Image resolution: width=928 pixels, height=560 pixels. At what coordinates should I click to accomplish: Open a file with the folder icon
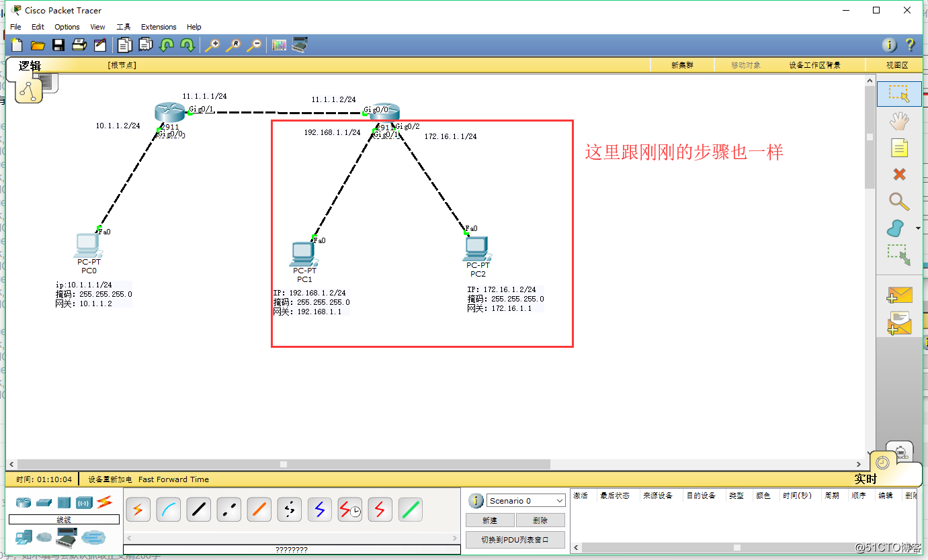[38, 46]
